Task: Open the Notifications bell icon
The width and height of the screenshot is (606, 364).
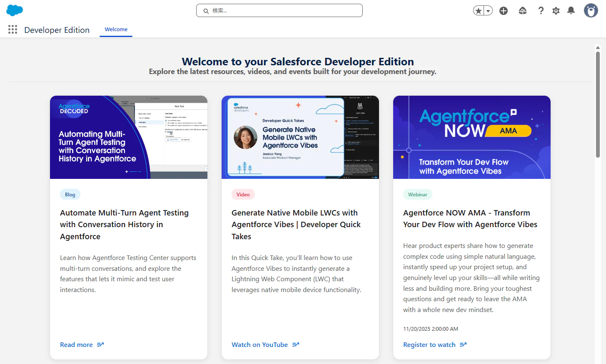Action: (571, 11)
